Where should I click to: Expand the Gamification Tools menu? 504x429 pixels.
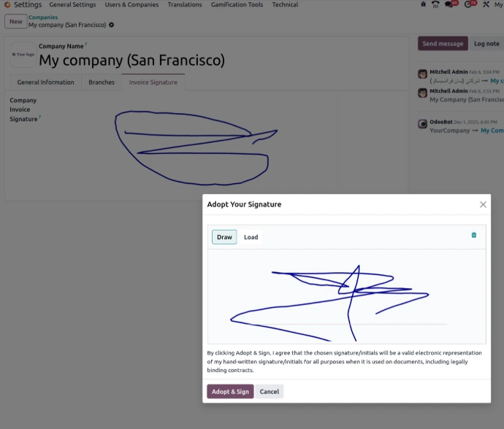tap(237, 4)
